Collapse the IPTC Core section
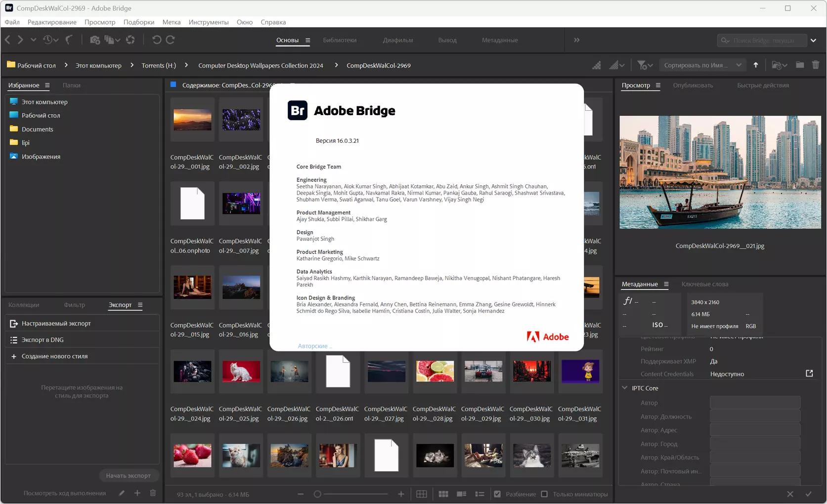The width and height of the screenshot is (827, 504). click(625, 388)
